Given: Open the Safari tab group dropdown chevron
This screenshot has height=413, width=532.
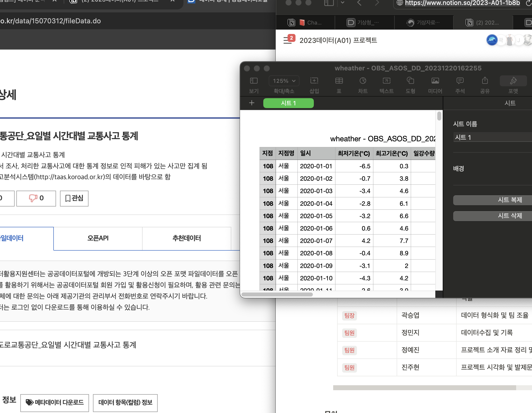Looking at the screenshot, I should (343, 3).
